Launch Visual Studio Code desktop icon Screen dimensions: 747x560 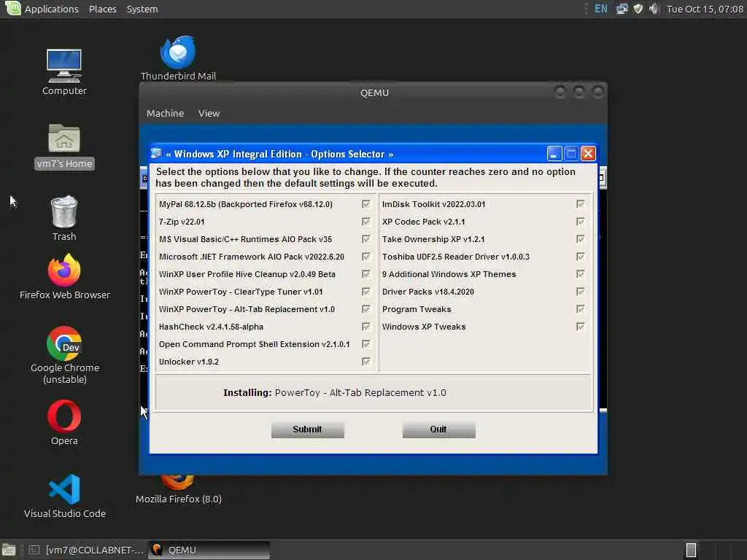click(x=64, y=496)
